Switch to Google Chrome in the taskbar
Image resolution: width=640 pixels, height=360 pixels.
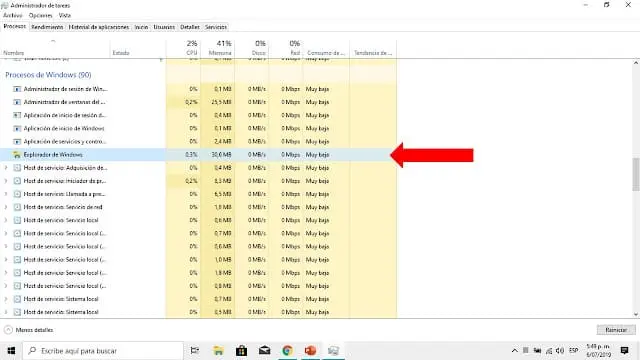tap(287, 351)
